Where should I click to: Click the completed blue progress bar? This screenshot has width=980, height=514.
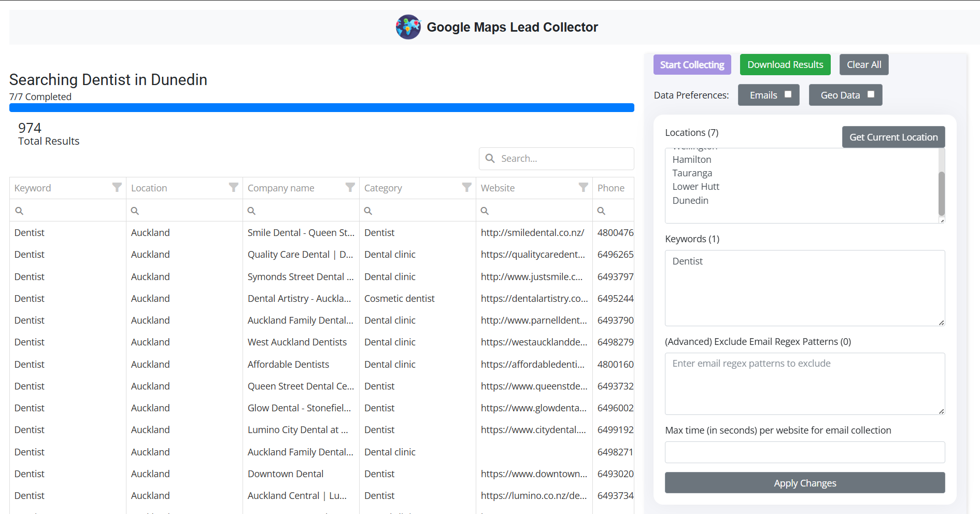pos(322,108)
